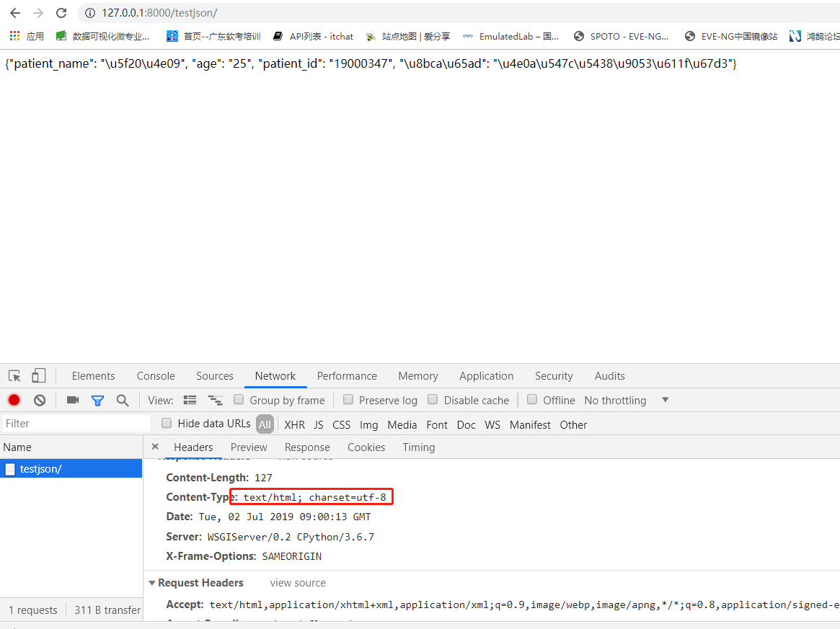
Task: Open the network request filter bar
Action: coord(97,400)
